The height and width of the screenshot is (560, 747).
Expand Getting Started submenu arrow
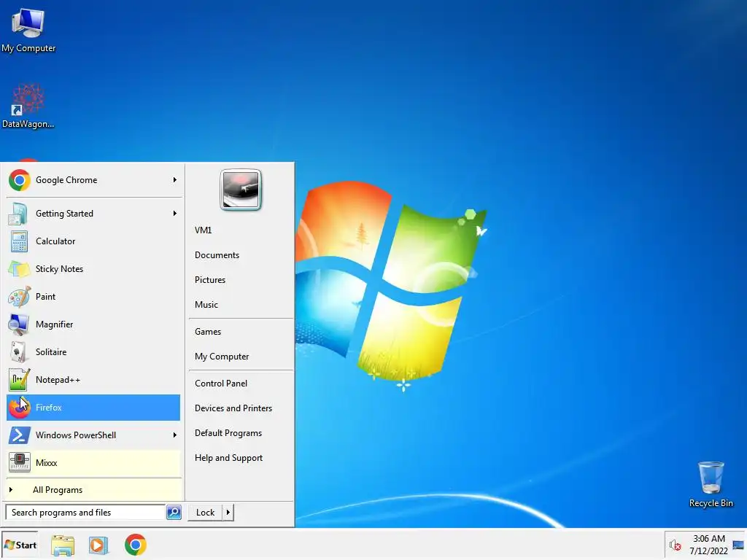[175, 214]
